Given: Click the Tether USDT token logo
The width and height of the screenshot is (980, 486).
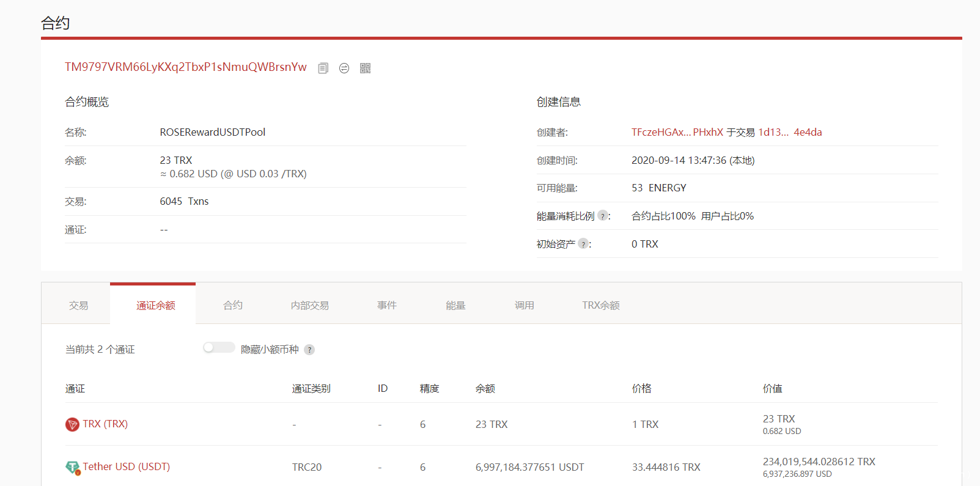Looking at the screenshot, I should pos(73,468).
